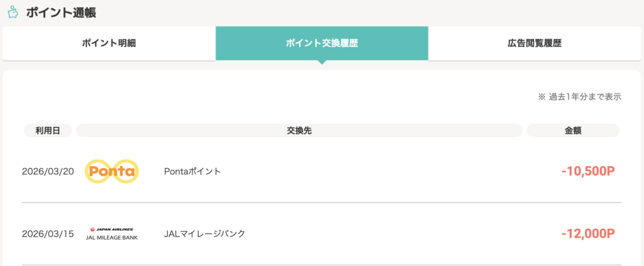Image resolution: width=644 pixels, height=266 pixels.
Task: Select the ポイント交換履歴 tab
Action: pos(321,43)
